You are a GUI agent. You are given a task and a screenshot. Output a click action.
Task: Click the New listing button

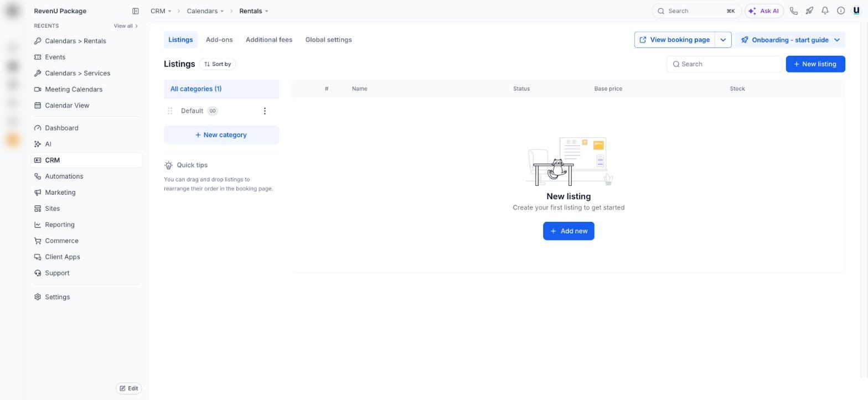pos(815,64)
